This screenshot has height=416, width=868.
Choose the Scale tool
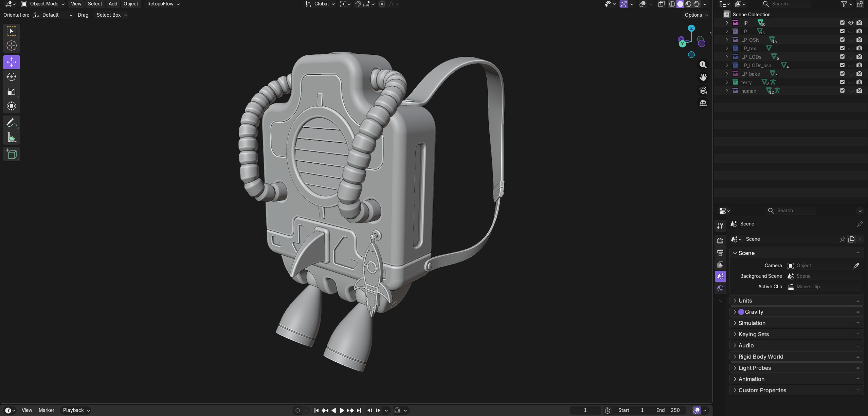click(x=11, y=92)
